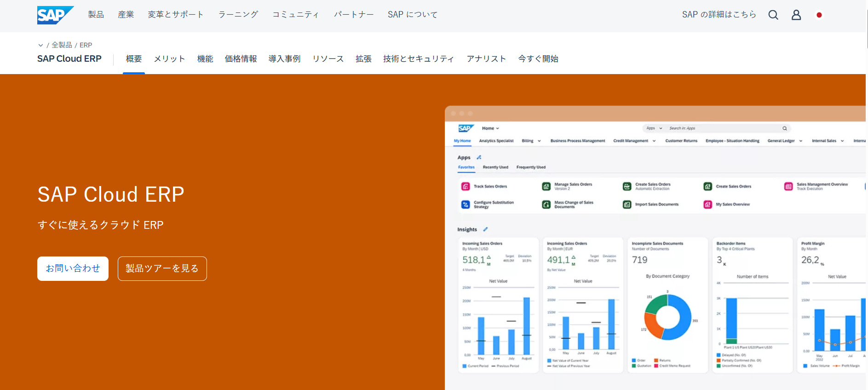This screenshot has height=390, width=868.
Task: Switch to the 拡張 tab
Action: pyautogui.click(x=363, y=59)
